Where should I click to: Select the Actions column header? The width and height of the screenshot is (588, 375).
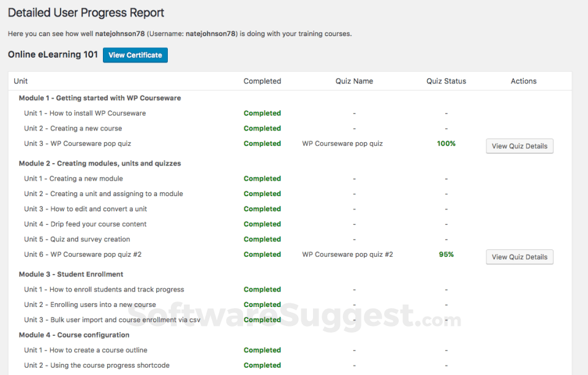coord(523,81)
